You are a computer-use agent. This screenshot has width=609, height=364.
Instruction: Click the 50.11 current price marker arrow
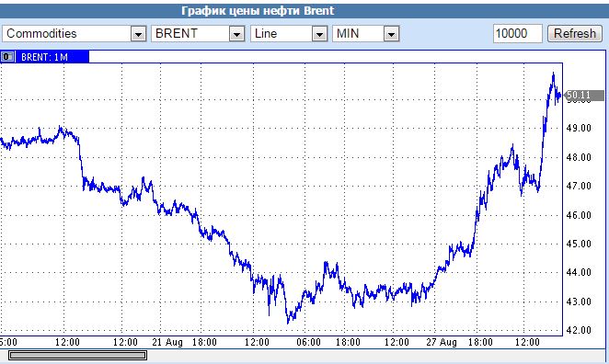[x=566, y=96]
